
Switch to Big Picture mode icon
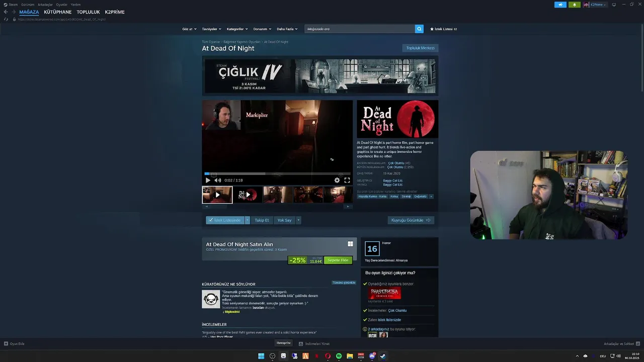click(x=614, y=5)
